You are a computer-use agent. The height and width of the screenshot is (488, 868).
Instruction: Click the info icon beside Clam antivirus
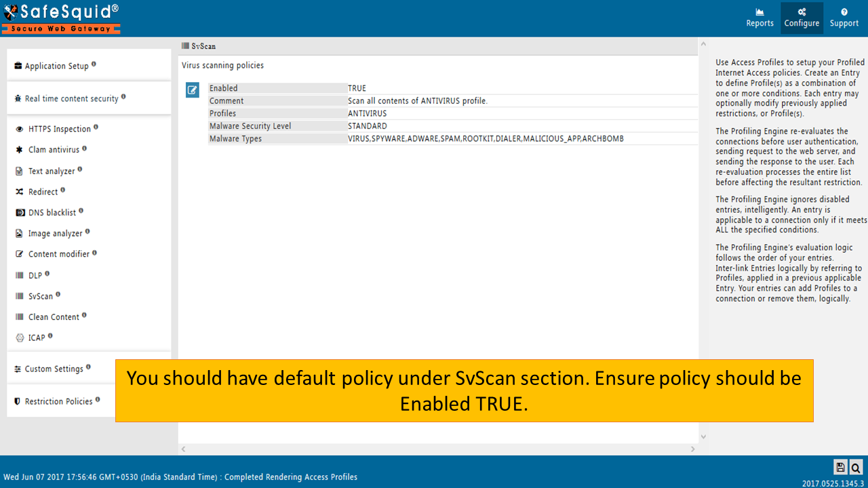click(84, 148)
